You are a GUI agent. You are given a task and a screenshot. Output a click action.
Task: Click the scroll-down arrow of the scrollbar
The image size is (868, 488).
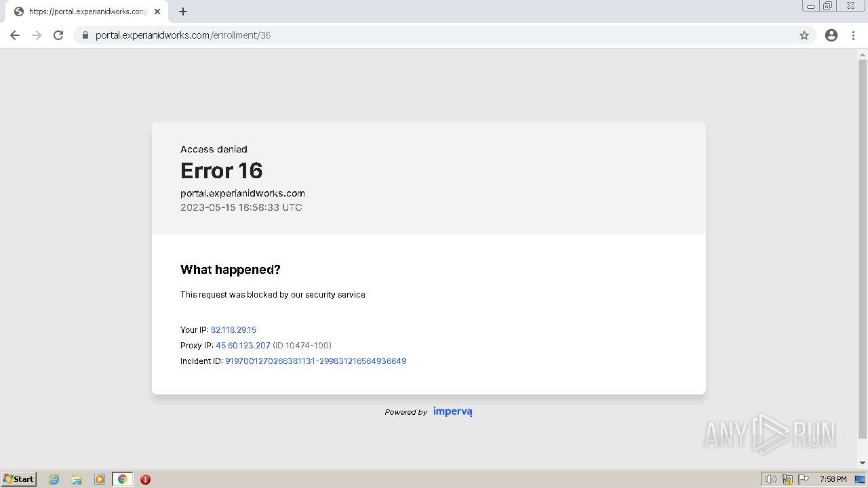(x=863, y=463)
